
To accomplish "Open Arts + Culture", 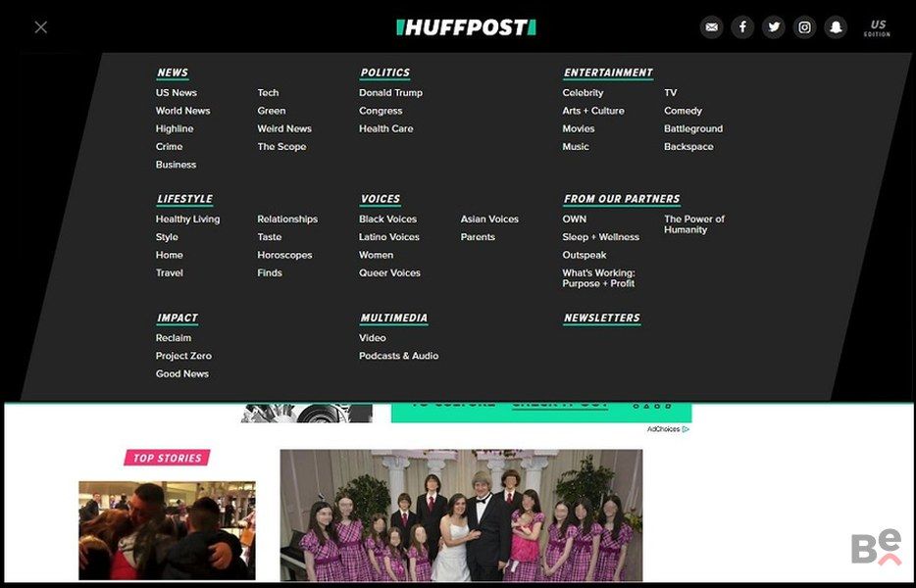I will [593, 111].
